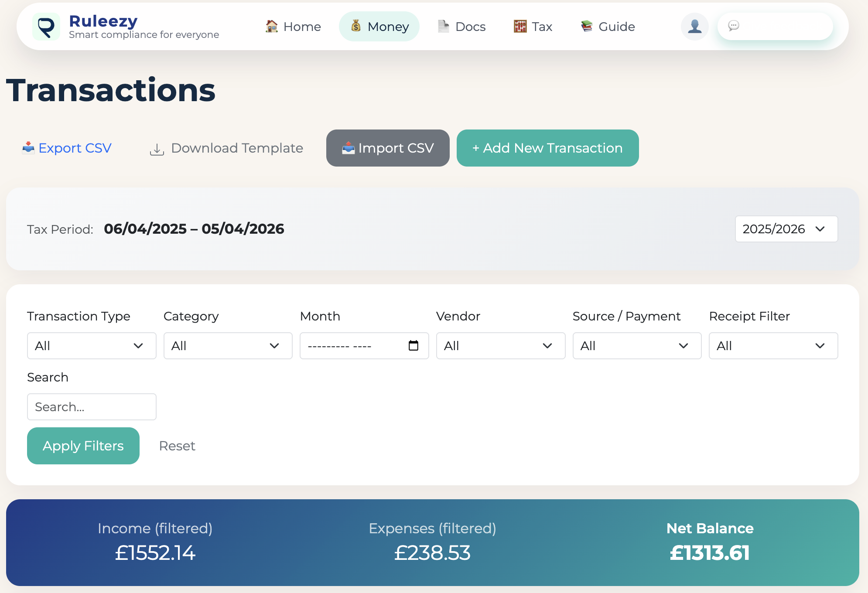Click the user profile avatar icon
Screen dimensions: 868x593
(x=694, y=26)
